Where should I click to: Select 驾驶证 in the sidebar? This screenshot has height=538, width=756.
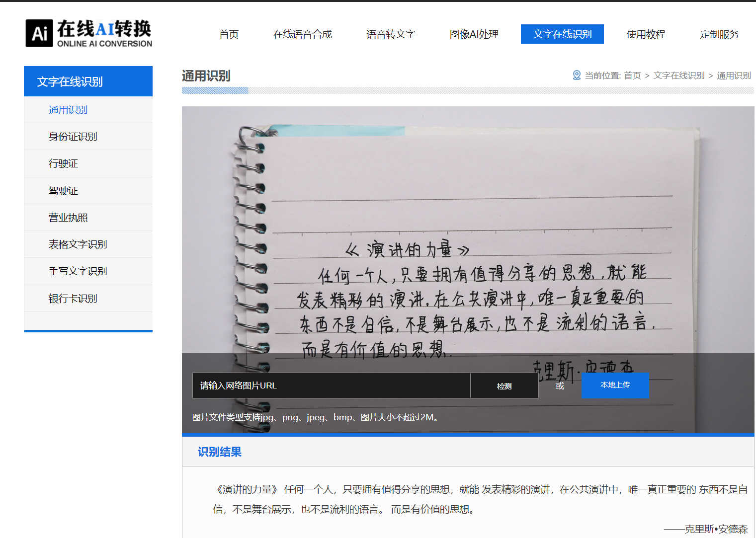[x=88, y=191]
